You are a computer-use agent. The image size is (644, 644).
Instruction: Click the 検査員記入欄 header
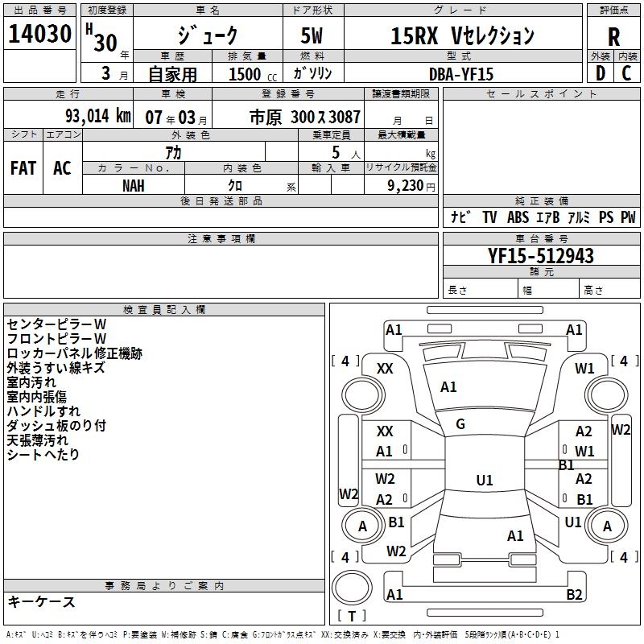tap(164, 310)
